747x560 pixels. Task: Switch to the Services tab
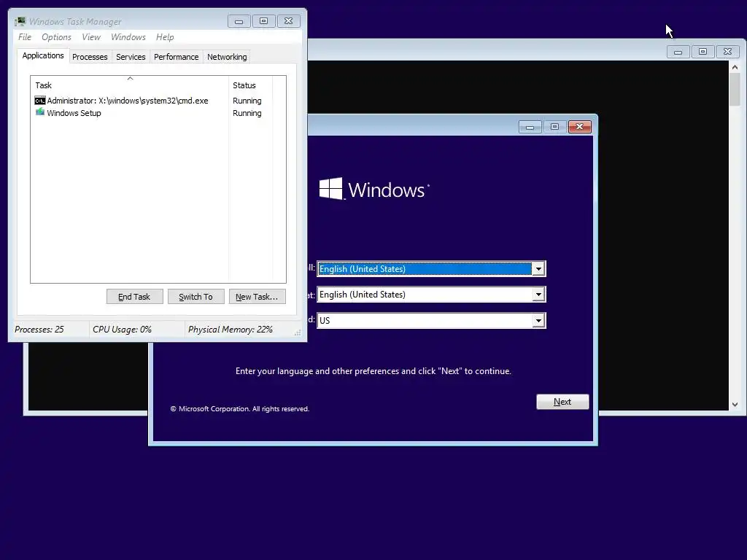(x=131, y=57)
